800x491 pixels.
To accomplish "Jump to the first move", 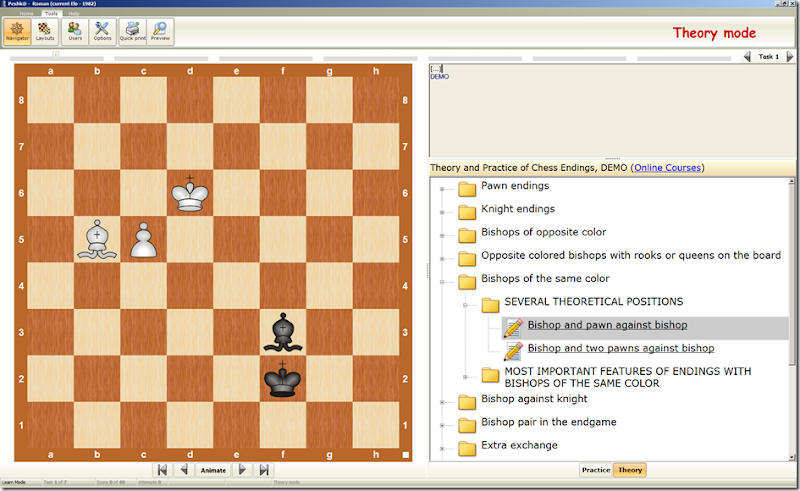I will (162, 470).
